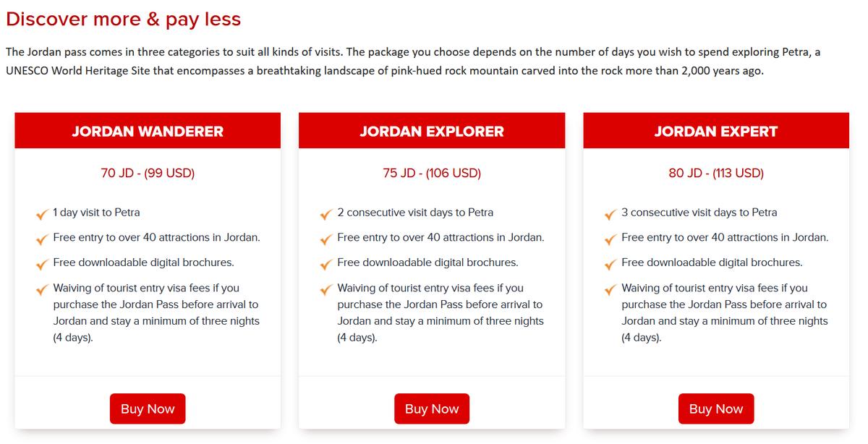Click the Expert free entry attractions checkmark
The height and width of the screenshot is (444, 868).
pos(610,239)
